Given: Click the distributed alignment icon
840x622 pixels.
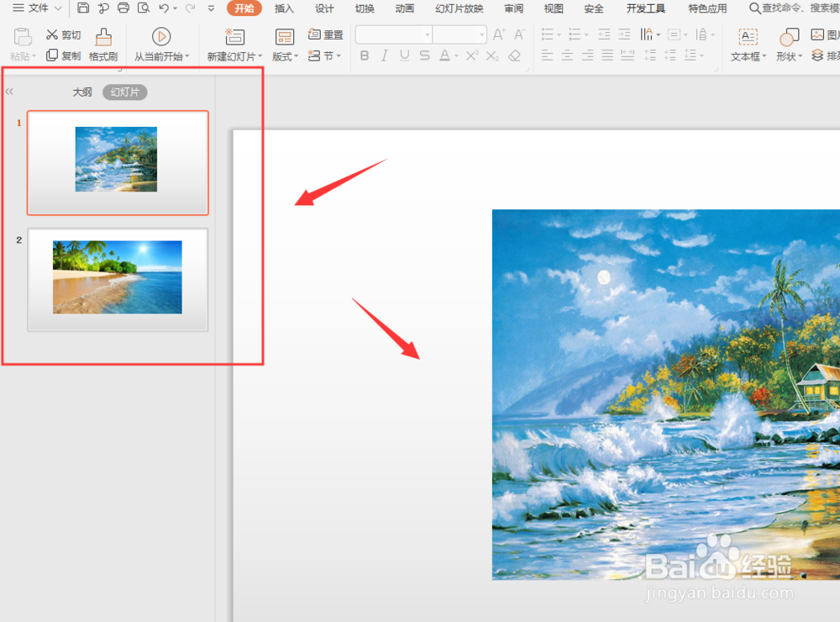Looking at the screenshot, I should 627,55.
